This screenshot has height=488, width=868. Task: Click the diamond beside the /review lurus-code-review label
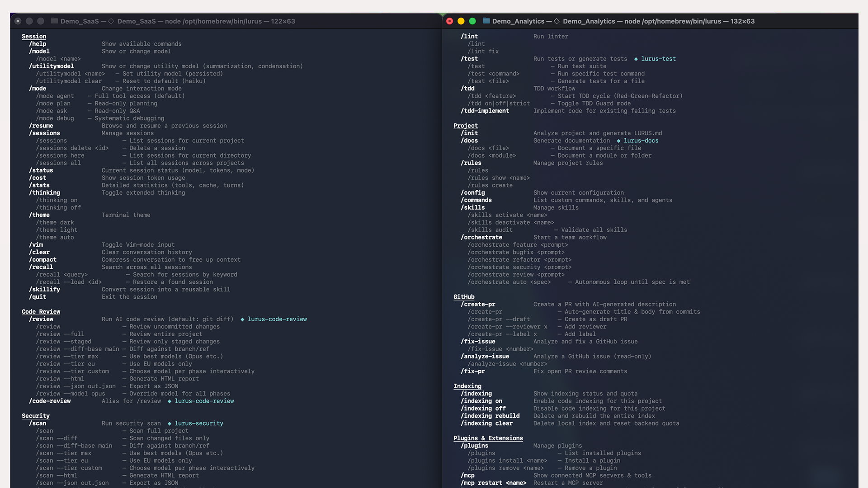coord(242,319)
